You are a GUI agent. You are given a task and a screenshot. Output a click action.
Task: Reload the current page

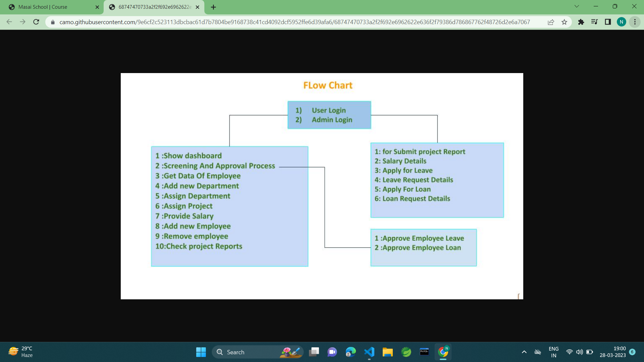click(x=36, y=22)
